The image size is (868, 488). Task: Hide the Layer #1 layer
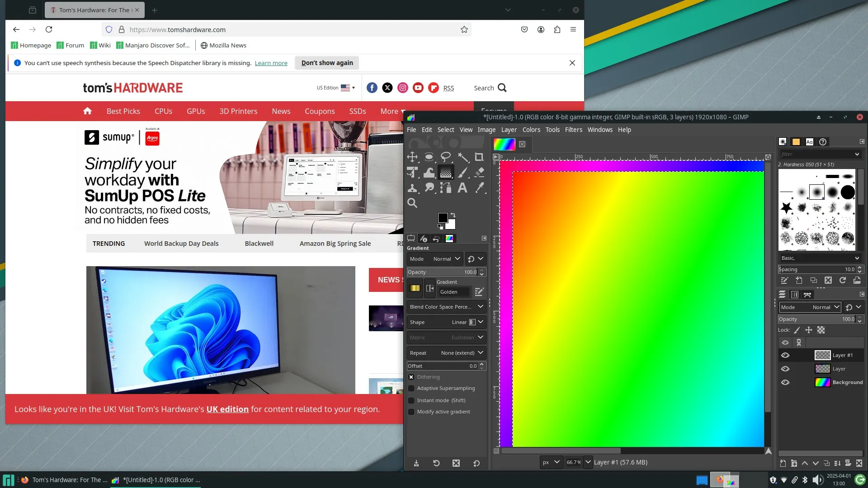click(x=785, y=356)
